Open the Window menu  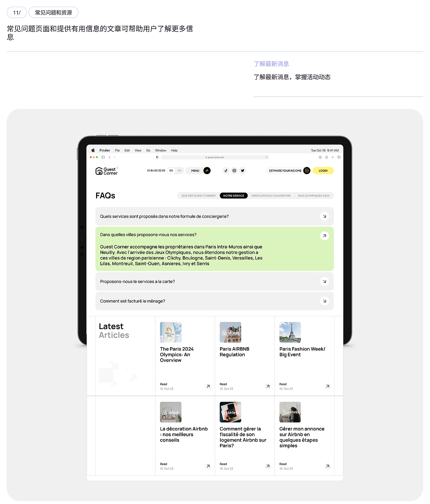(161, 150)
